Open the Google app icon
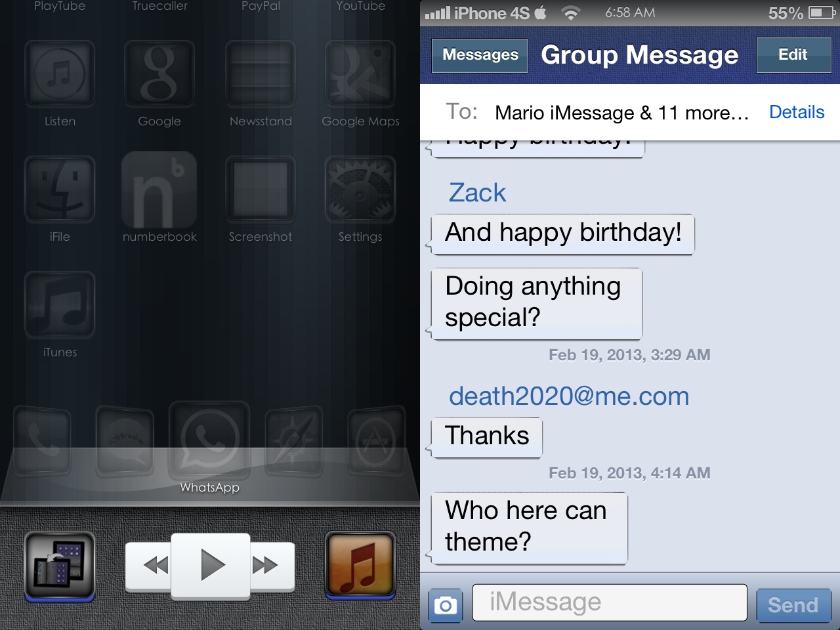 click(159, 74)
